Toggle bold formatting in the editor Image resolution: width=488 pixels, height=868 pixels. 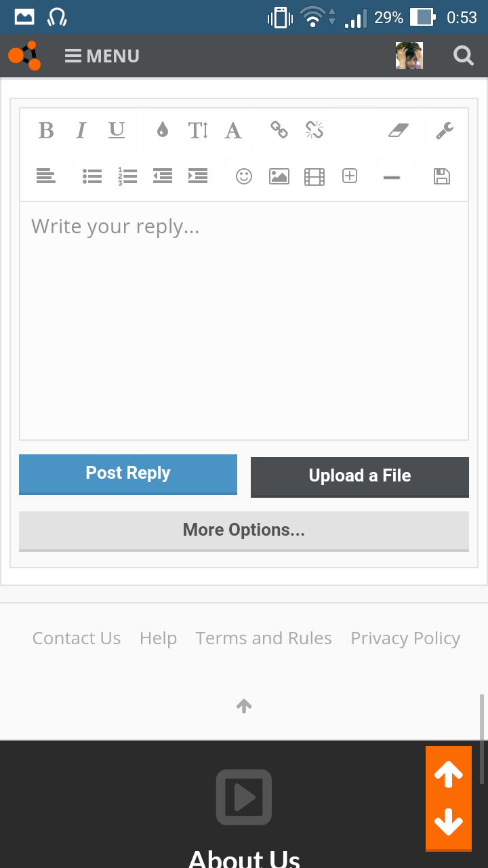(x=46, y=130)
